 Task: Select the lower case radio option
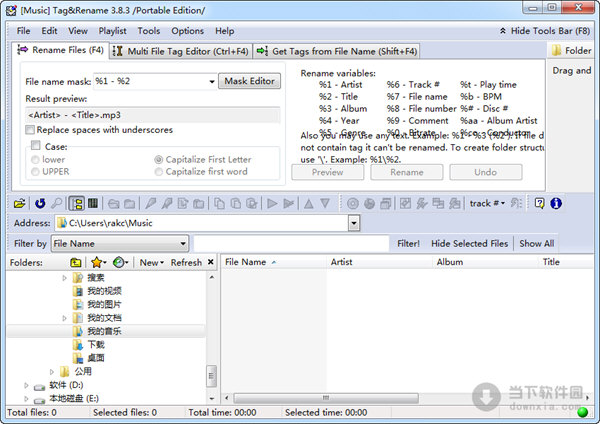(x=35, y=160)
